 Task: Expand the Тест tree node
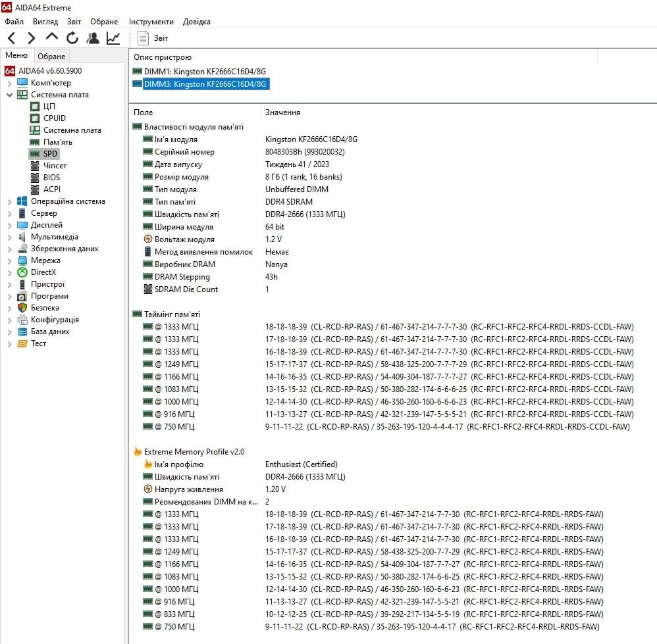[9, 344]
